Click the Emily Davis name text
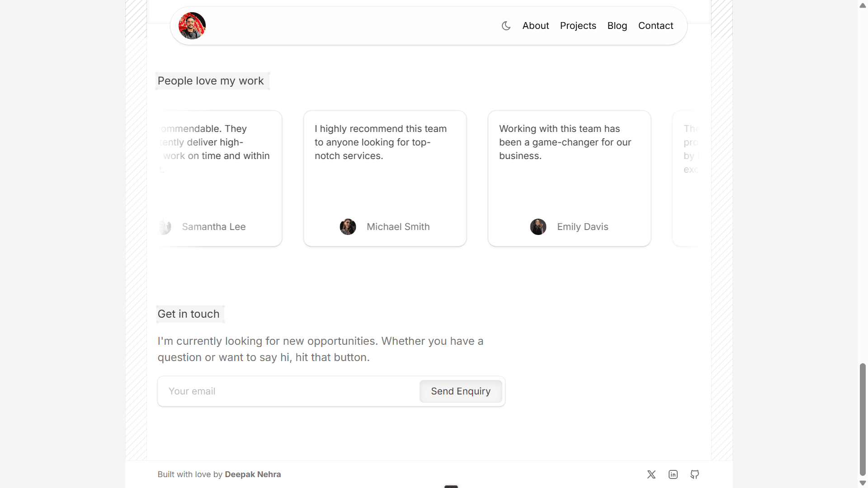The width and height of the screenshot is (868, 488). tap(582, 227)
